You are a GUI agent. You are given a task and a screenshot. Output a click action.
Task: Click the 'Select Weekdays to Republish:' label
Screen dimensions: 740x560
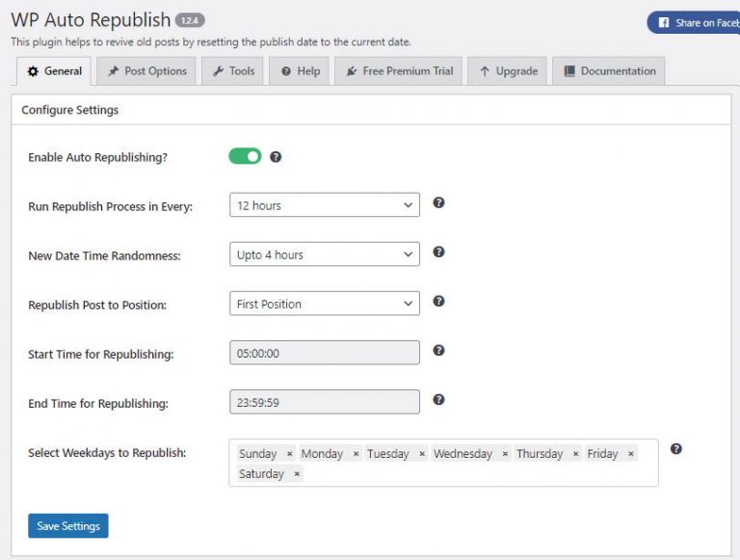pyautogui.click(x=107, y=453)
